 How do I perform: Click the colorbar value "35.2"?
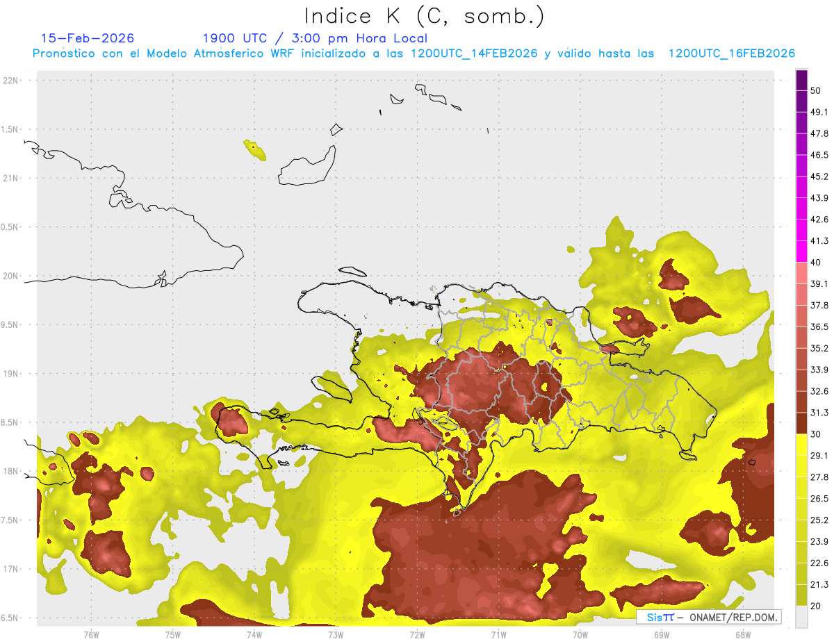point(819,349)
